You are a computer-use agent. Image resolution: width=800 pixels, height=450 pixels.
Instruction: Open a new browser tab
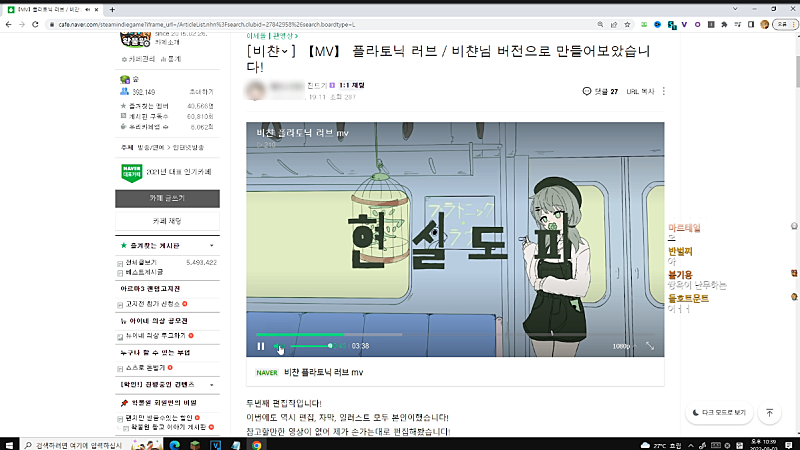click(x=112, y=10)
